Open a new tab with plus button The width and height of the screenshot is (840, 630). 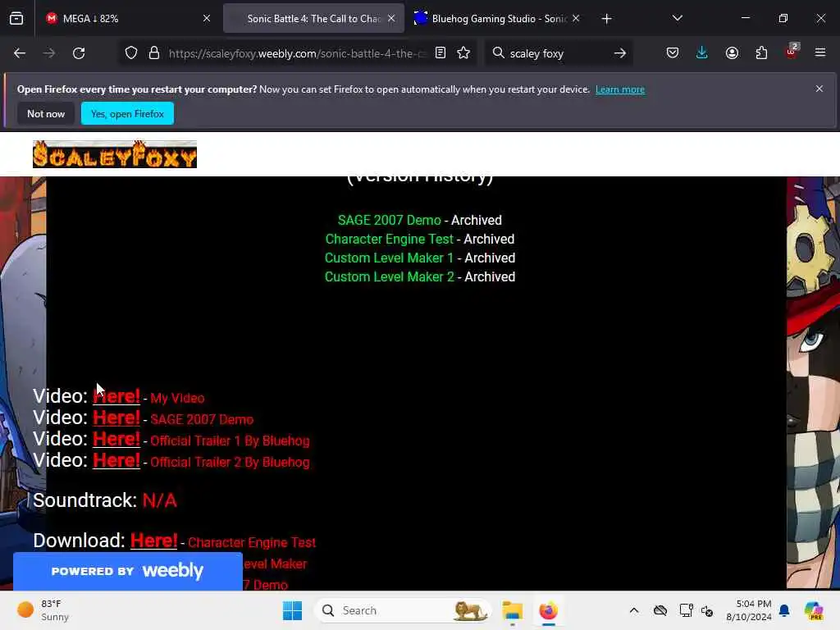(606, 19)
